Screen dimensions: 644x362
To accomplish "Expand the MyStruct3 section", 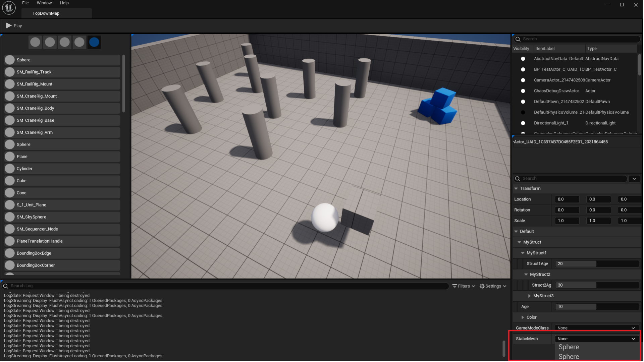I will point(529,296).
